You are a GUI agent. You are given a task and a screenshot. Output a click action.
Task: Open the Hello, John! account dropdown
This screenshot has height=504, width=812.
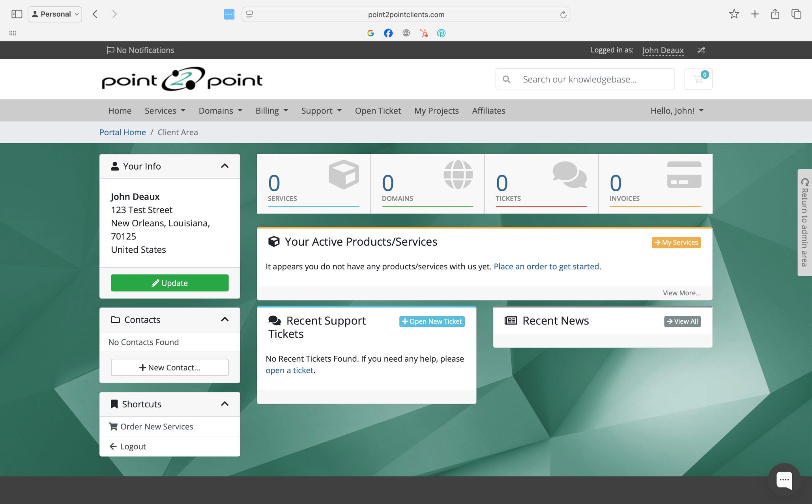pos(677,111)
